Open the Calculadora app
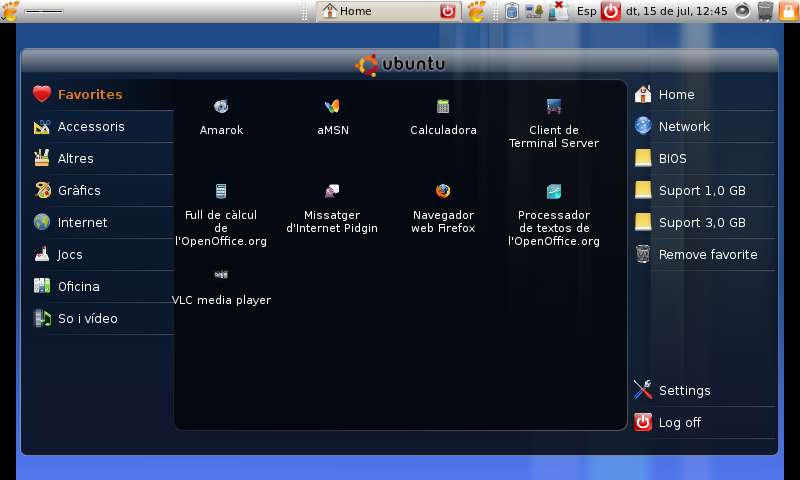Viewport: 800px width, 480px height. click(x=443, y=117)
